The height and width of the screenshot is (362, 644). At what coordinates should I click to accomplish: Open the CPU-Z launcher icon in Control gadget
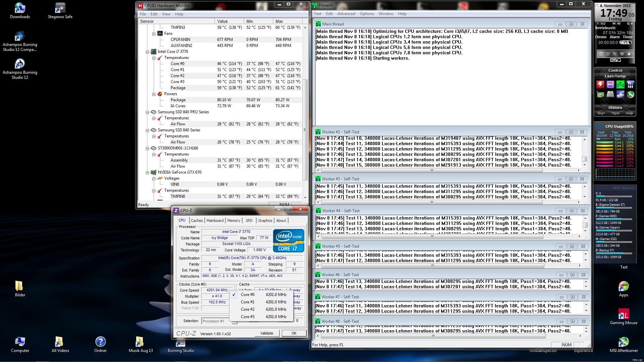[610, 84]
